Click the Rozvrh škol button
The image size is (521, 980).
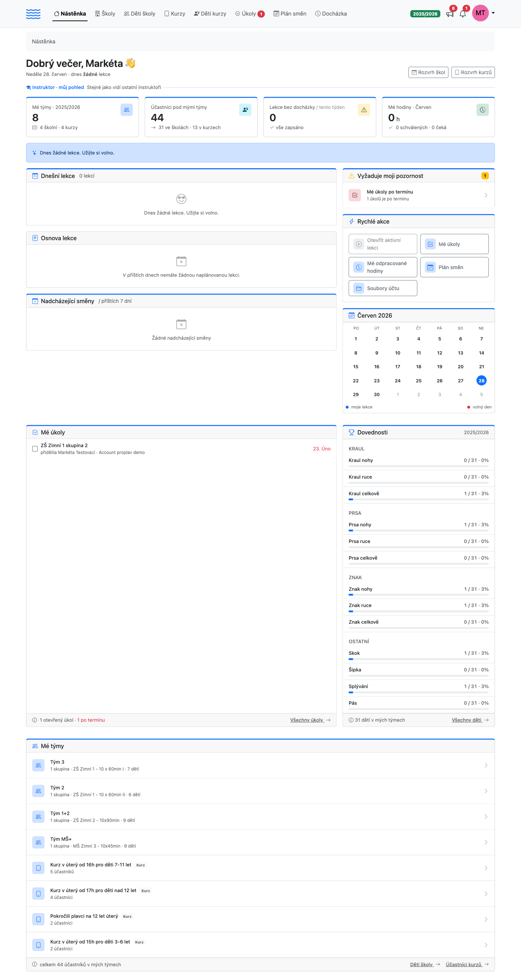(x=428, y=72)
